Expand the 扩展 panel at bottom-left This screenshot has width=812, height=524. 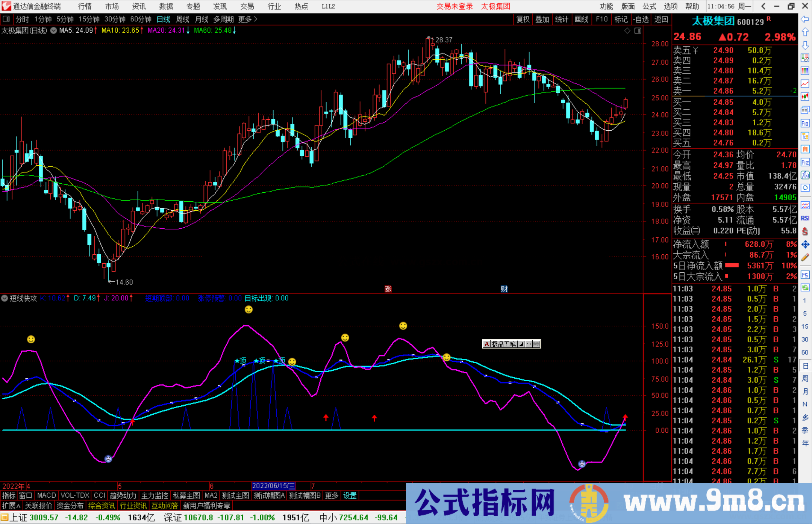(x=11, y=506)
